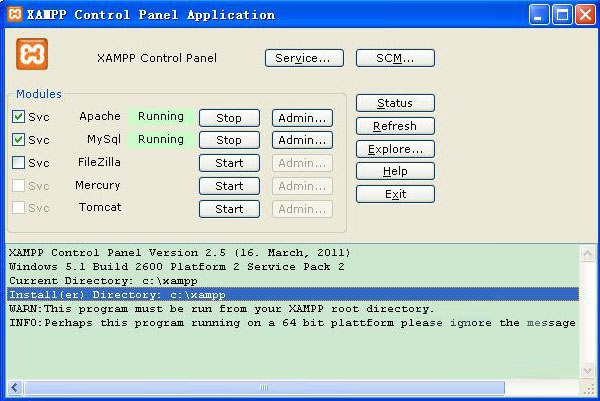600x401 pixels.
Task: Click the title bar XAMPP icon
Action: [15, 15]
